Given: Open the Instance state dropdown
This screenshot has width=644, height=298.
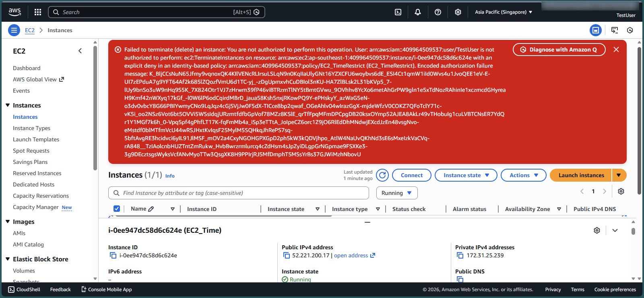Looking at the screenshot, I should 466,175.
